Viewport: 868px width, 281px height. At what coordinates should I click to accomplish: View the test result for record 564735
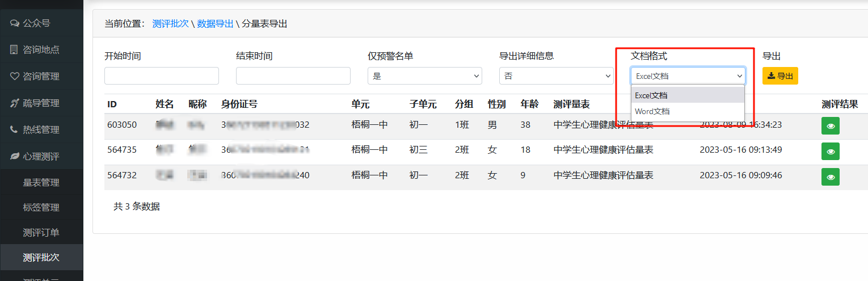(x=831, y=152)
